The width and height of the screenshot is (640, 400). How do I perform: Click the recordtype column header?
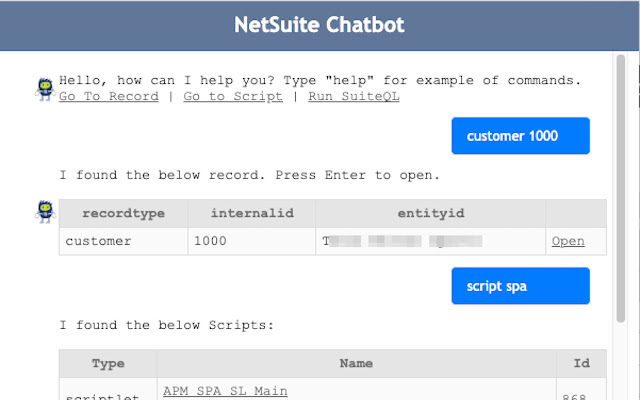tap(124, 213)
